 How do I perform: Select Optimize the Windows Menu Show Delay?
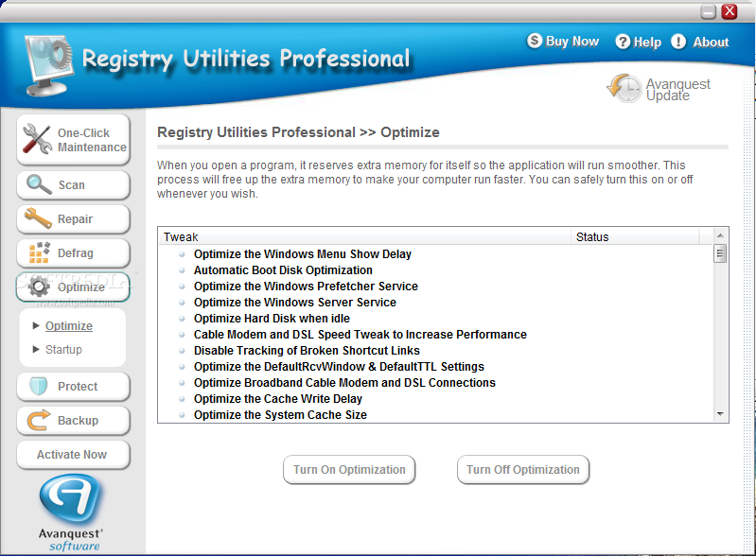pos(302,254)
